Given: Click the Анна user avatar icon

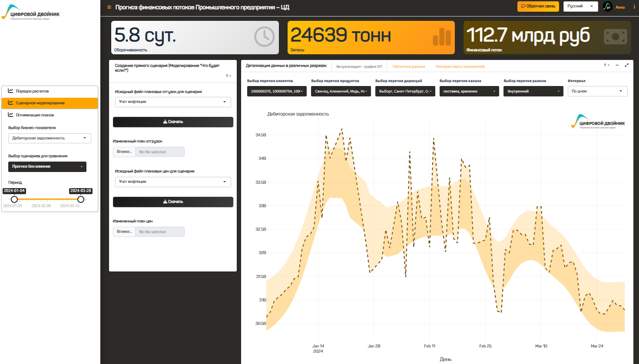Looking at the screenshot, I should coord(607,7).
